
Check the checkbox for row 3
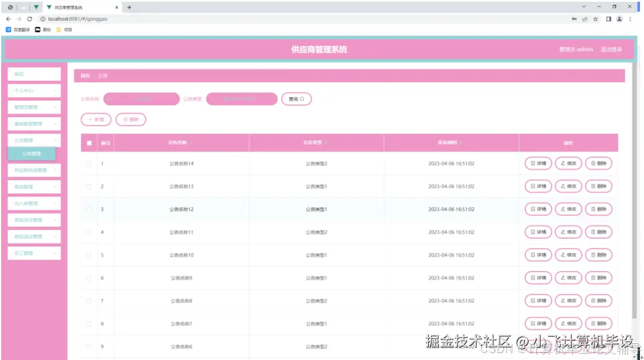[x=89, y=209]
